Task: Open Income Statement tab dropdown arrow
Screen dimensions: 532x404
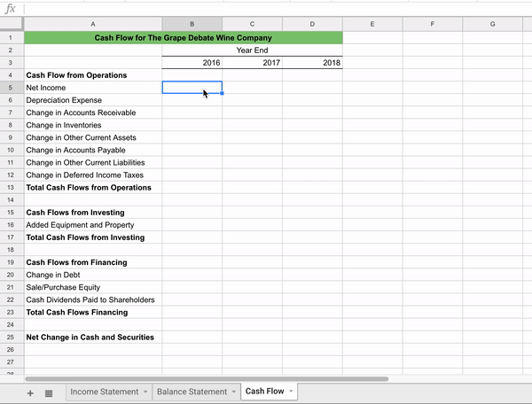Action: coord(145,392)
